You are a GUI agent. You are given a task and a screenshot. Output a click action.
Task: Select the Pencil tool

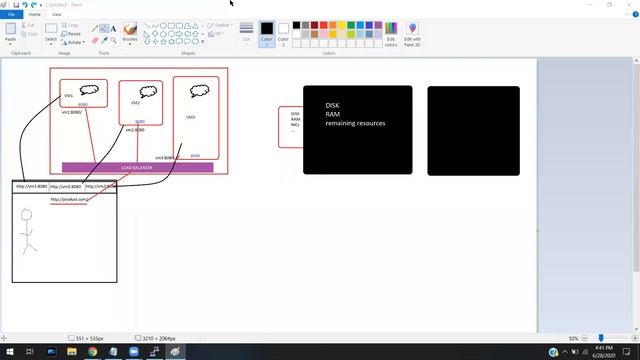[x=95, y=29]
